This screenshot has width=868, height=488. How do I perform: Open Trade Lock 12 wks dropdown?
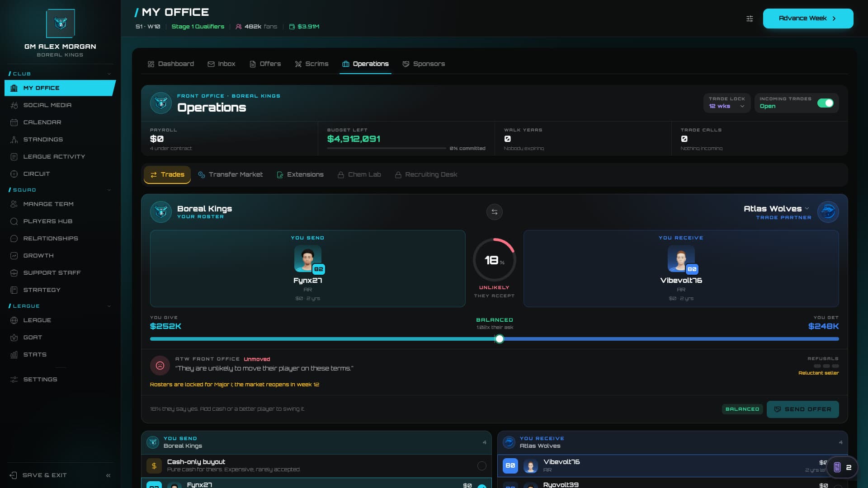726,103
